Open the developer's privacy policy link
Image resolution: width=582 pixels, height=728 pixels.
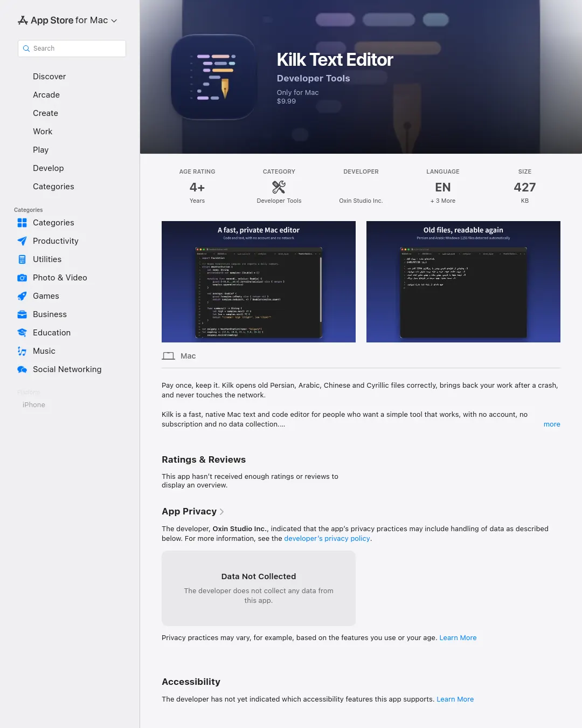[327, 539]
